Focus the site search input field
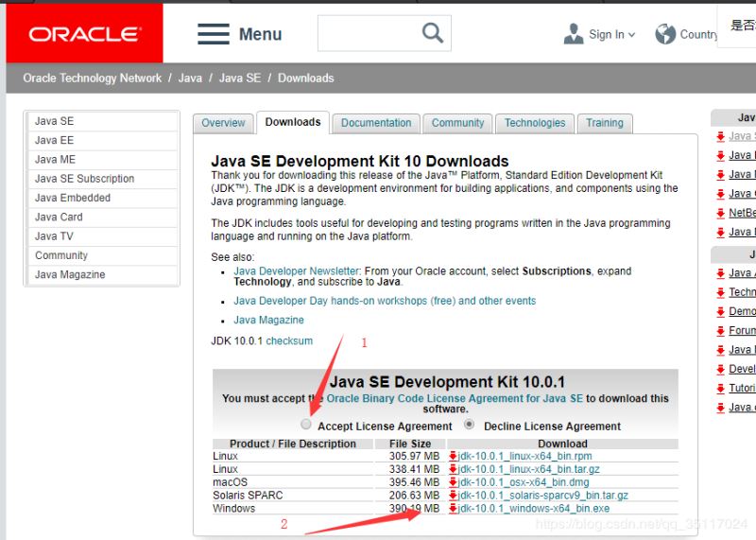This screenshot has width=756, height=540. 369,33
